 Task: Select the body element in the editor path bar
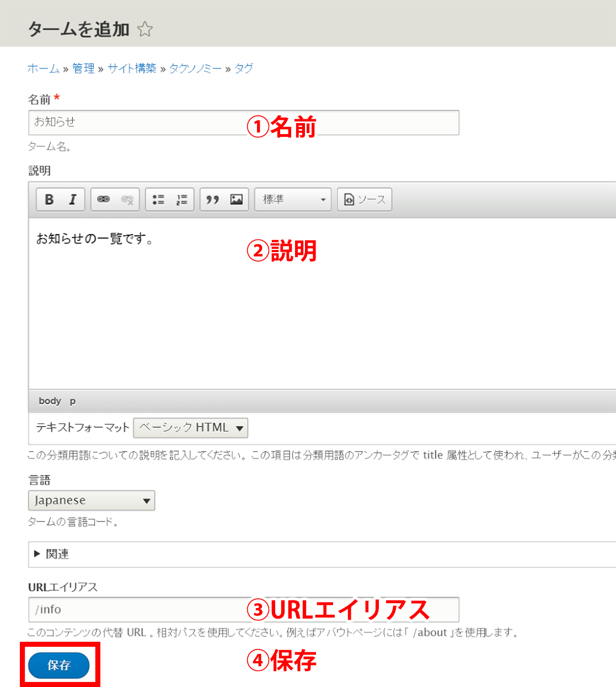(50, 401)
